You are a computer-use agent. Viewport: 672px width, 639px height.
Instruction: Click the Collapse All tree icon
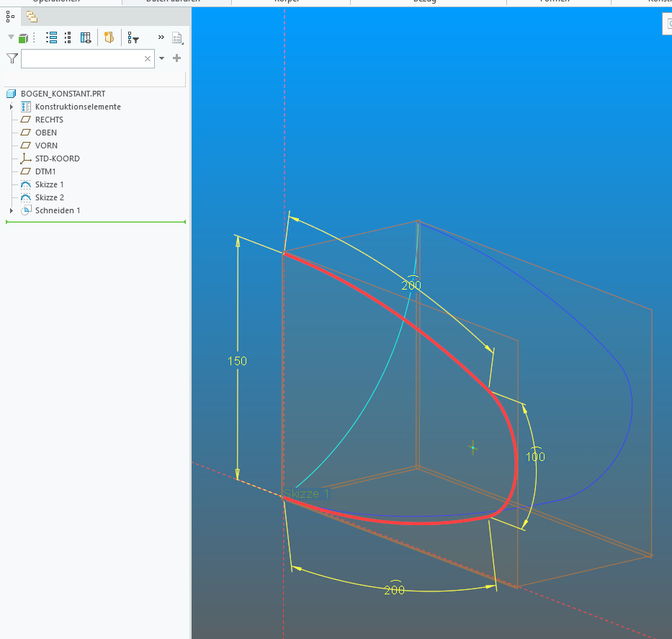point(68,37)
